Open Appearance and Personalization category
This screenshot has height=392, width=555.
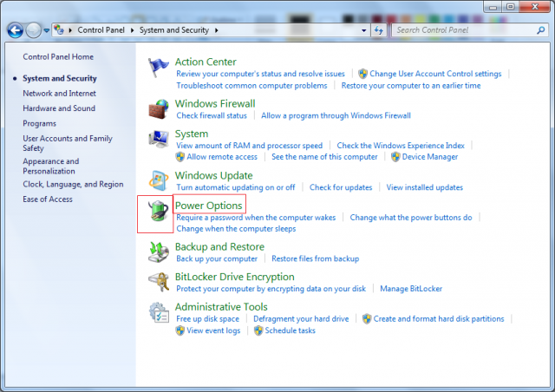(50, 166)
